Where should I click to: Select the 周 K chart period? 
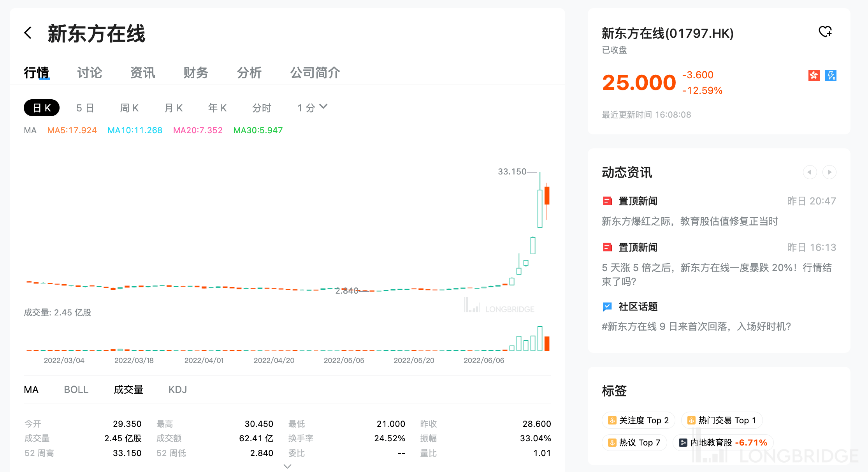click(x=129, y=108)
